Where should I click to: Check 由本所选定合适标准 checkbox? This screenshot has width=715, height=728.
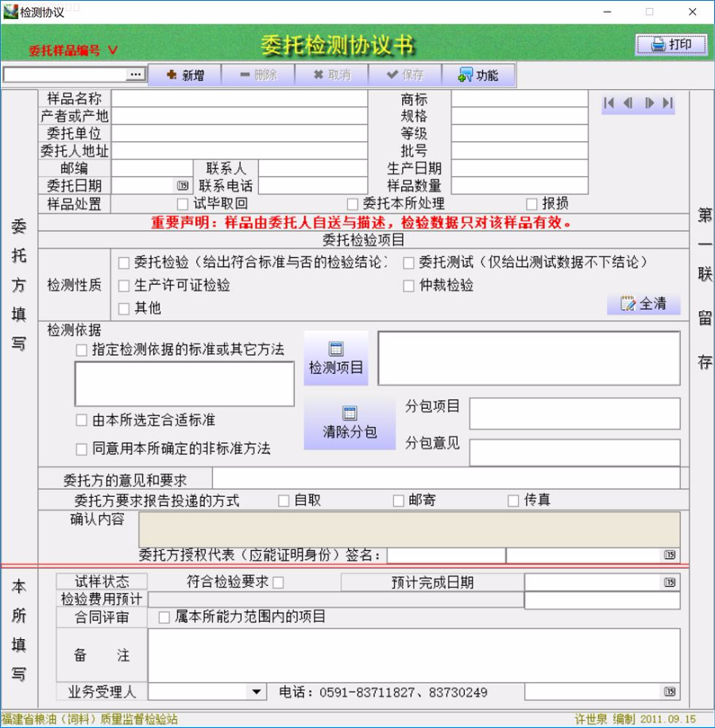click(81, 420)
